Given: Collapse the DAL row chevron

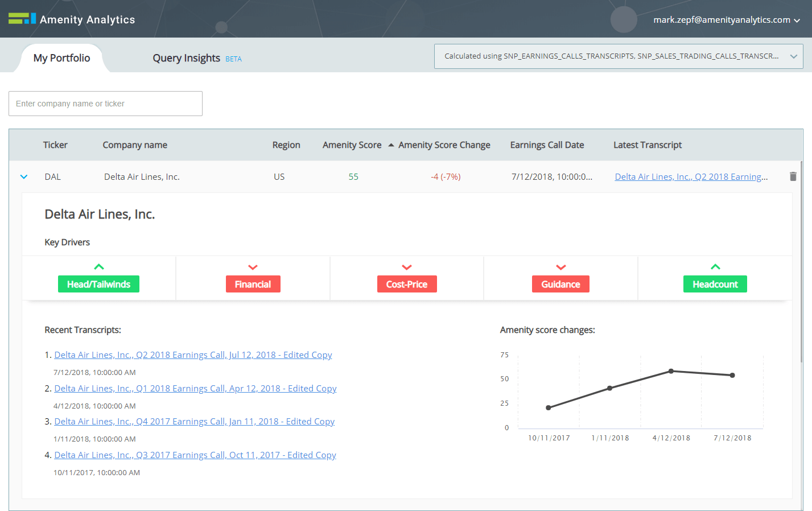Looking at the screenshot, I should [x=24, y=177].
